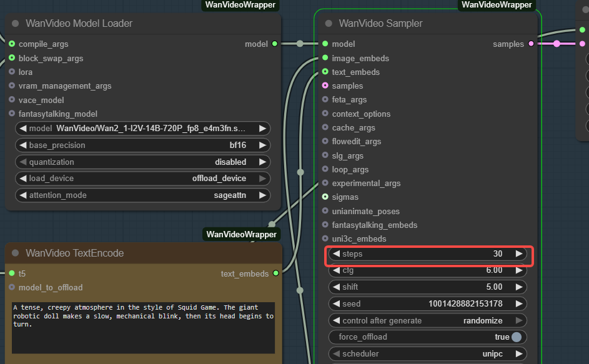The height and width of the screenshot is (364, 589).
Task: Open the base_precision dropdown
Action: (143, 145)
